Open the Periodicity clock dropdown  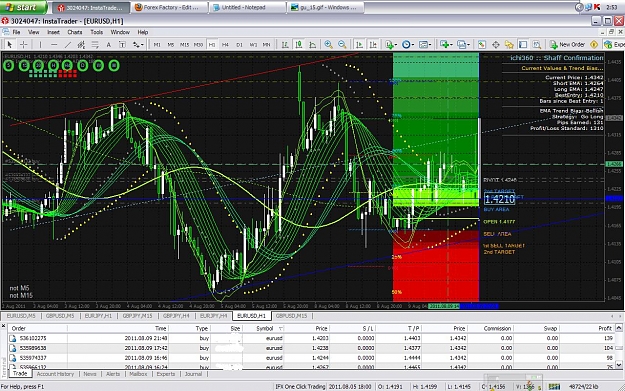click(x=407, y=45)
